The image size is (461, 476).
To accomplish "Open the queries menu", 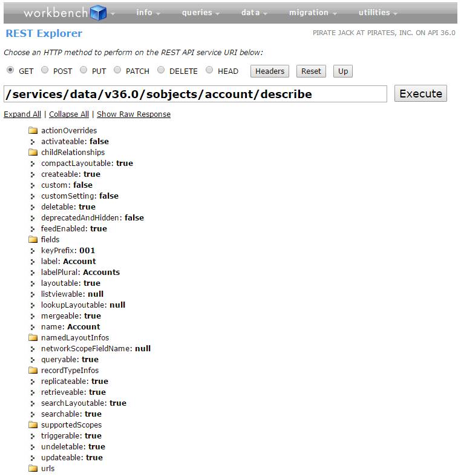I will 200,13.
